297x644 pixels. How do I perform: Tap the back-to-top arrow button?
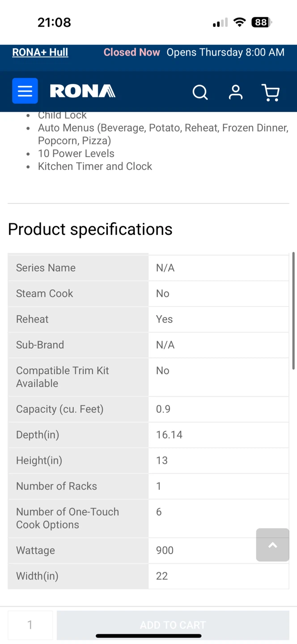(x=273, y=545)
